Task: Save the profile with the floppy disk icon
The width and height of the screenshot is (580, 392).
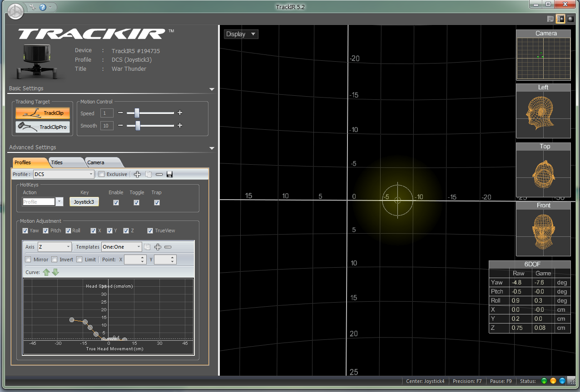Action: (x=169, y=174)
